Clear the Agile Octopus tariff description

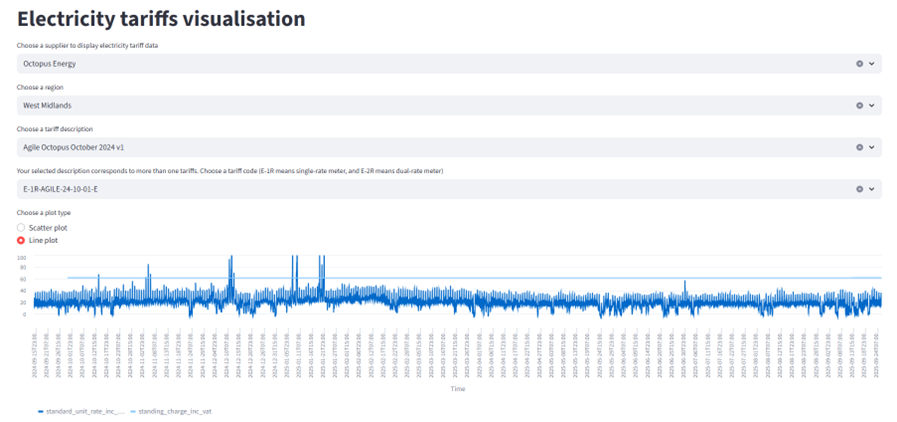(x=859, y=147)
